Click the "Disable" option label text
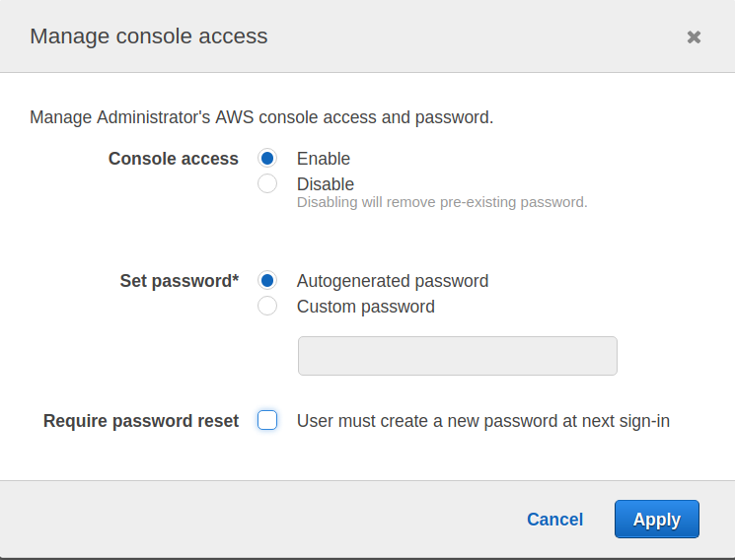735x560 pixels. [x=326, y=184]
